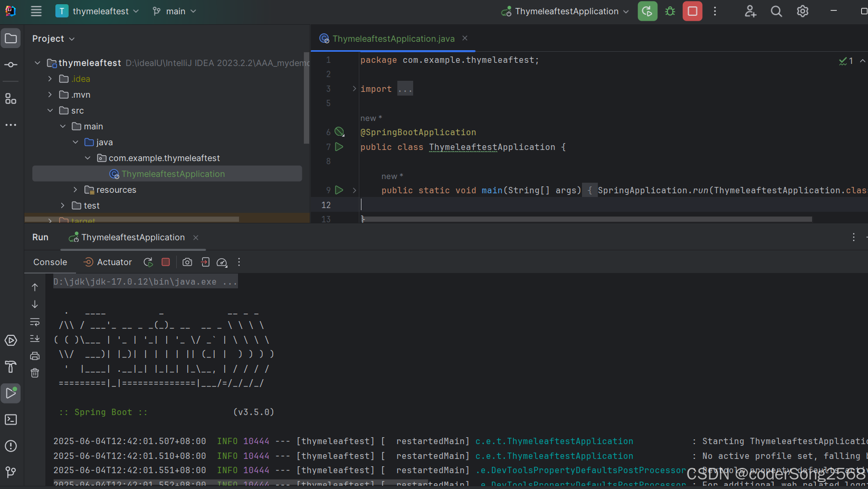This screenshot has height=489, width=868.
Task: Open Code With Me add-user icon
Action: pos(750,11)
